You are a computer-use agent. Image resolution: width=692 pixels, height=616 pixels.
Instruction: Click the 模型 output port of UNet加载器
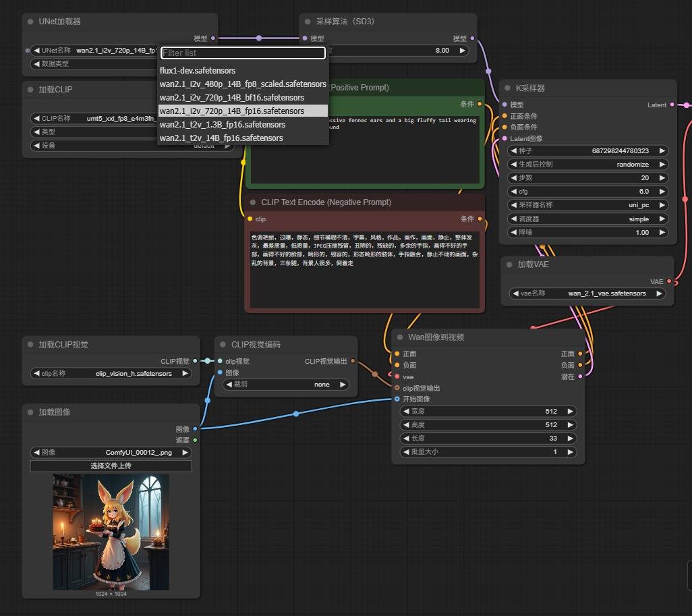(213, 38)
